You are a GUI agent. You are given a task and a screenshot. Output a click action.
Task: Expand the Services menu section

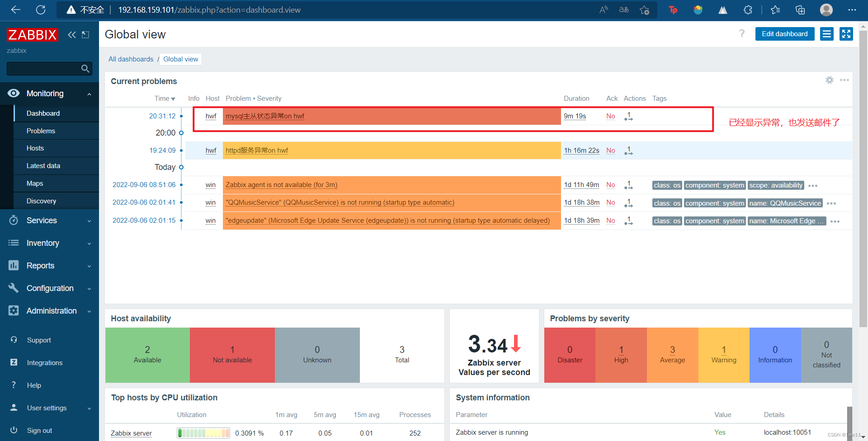click(x=49, y=220)
